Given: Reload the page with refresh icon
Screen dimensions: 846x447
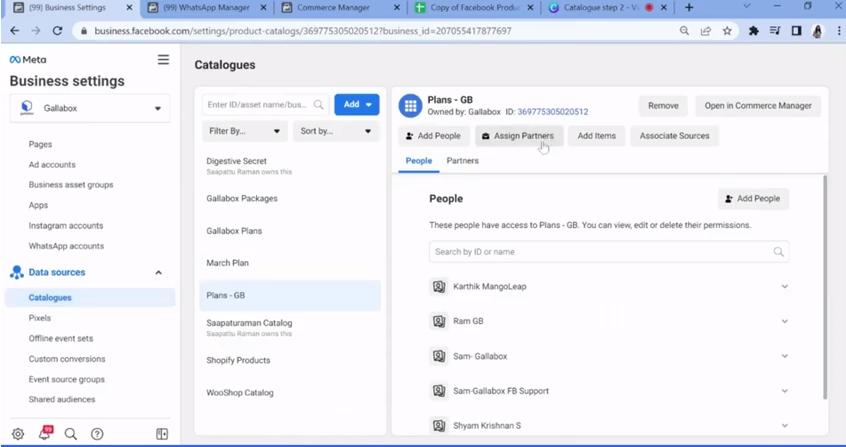Looking at the screenshot, I should pyautogui.click(x=57, y=31).
